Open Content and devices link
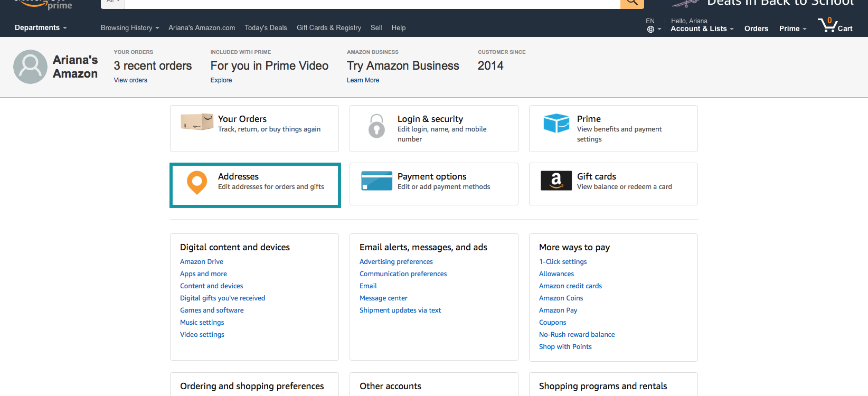Screen dimensions: 868x396 tap(212, 286)
